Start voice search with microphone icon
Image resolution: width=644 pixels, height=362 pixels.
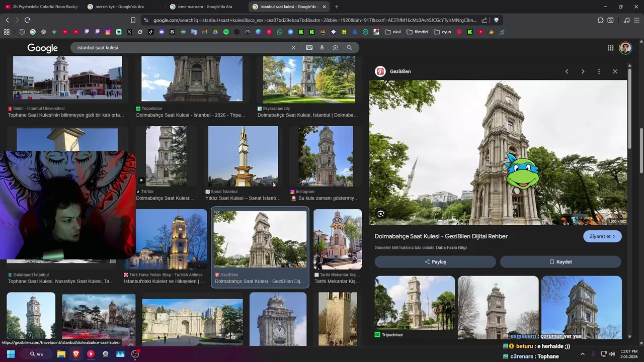[322, 47]
